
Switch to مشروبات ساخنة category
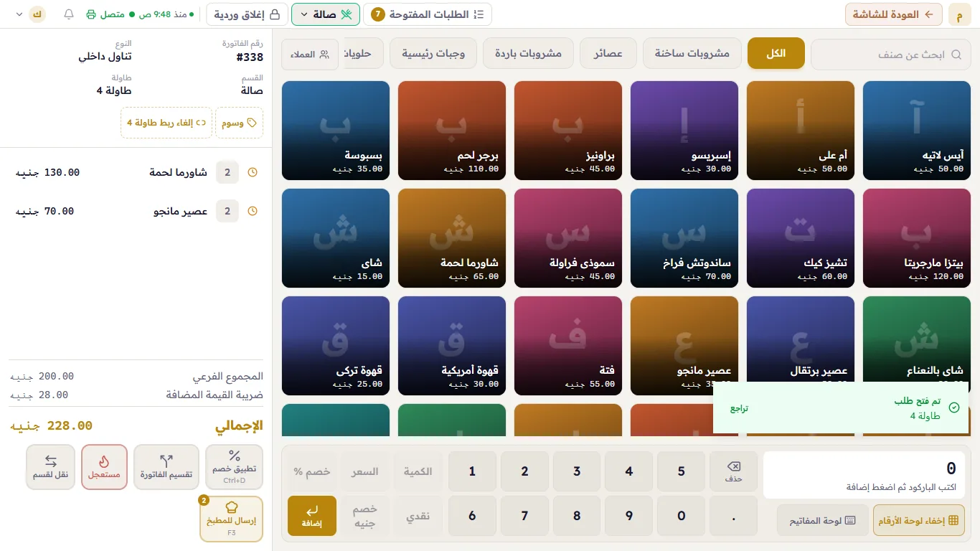pos(692,54)
